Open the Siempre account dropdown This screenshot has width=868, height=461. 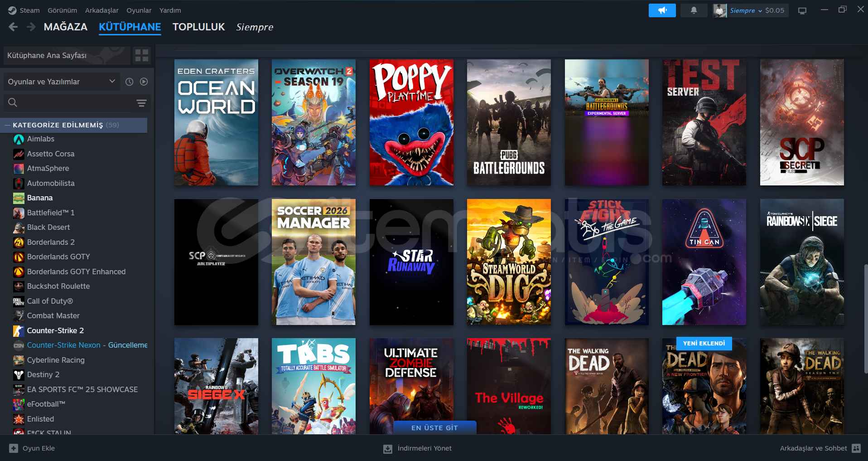(746, 10)
